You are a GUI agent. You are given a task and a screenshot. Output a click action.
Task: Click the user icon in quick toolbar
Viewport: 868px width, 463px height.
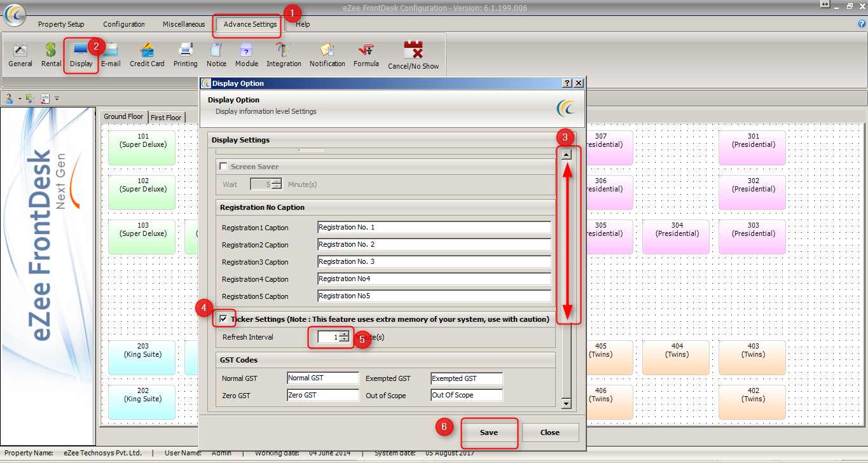click(10, 99)
